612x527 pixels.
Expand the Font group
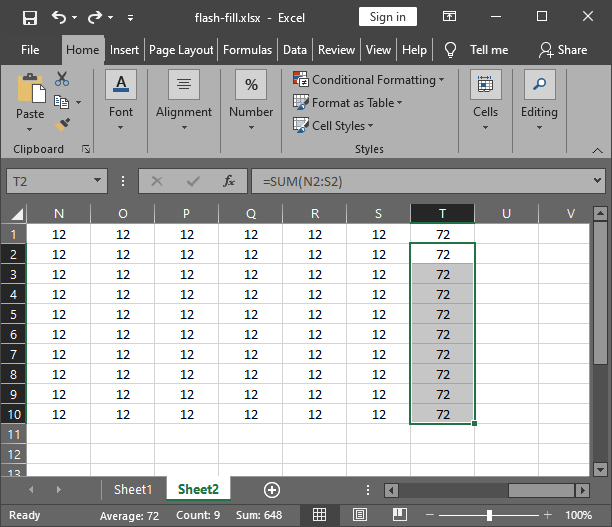click(121, 101)
